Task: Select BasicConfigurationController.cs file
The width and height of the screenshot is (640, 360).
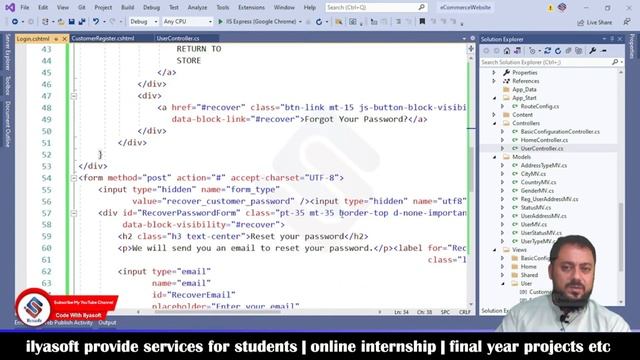Action: 560,131
